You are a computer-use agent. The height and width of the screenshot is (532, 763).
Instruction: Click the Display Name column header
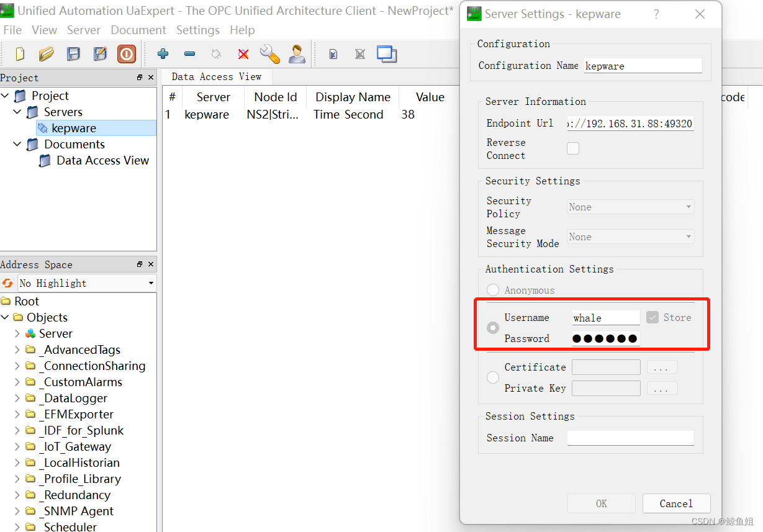pyautogui.click(x=353, y=97)
